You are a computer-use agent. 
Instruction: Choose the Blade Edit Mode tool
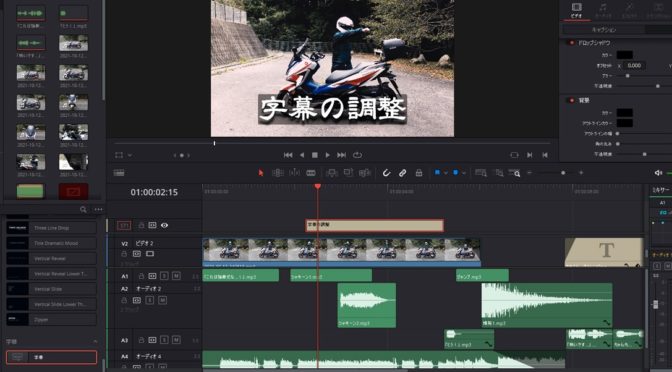311,173
